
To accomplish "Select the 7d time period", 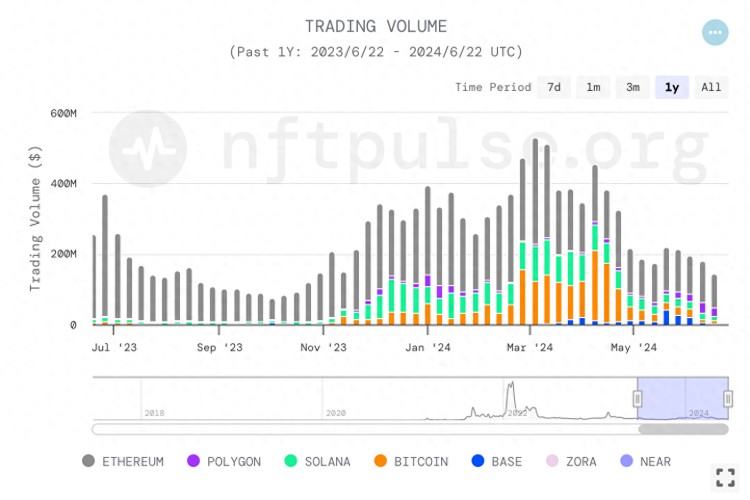I will point(554,87).
